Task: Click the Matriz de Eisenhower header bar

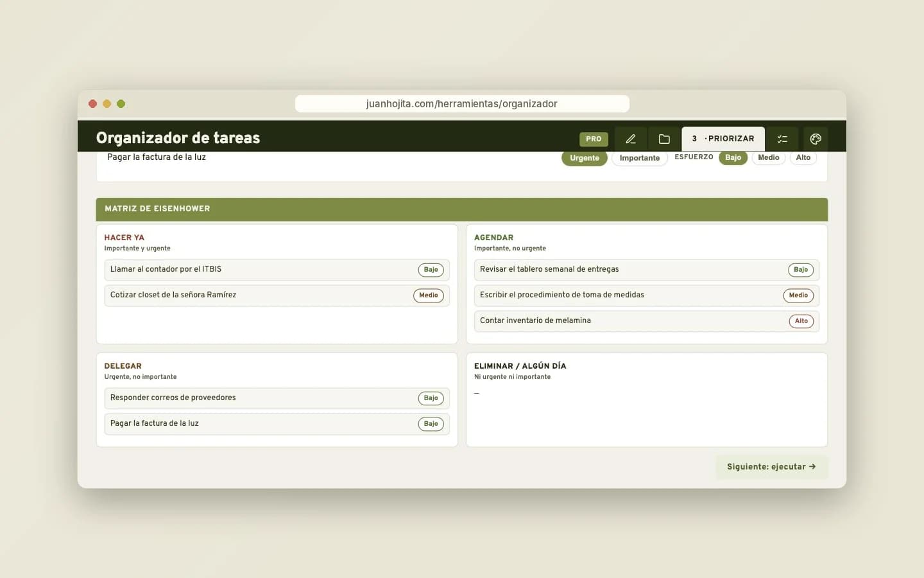Action: point(462,209)
